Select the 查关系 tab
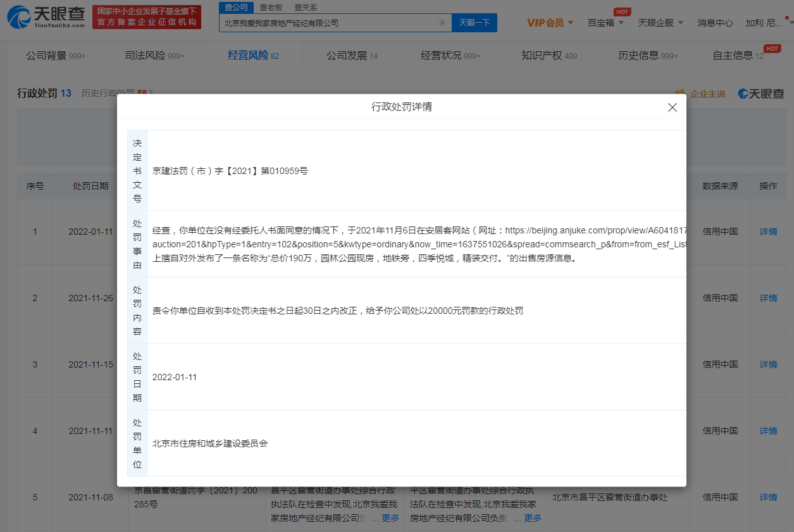This screenshot has height=532, width=794. click(x=306, y=8)
